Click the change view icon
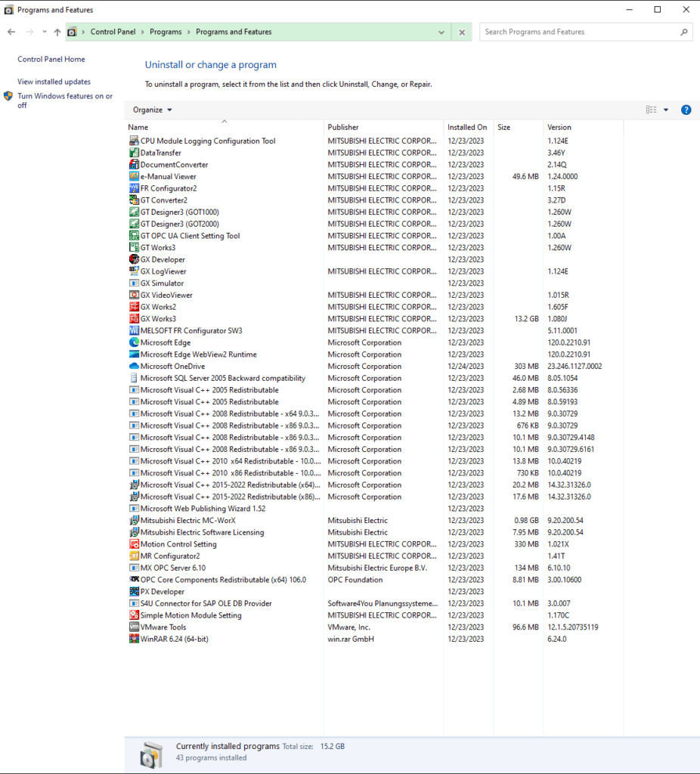Viewport: 700px width, 774px height. 651,110
